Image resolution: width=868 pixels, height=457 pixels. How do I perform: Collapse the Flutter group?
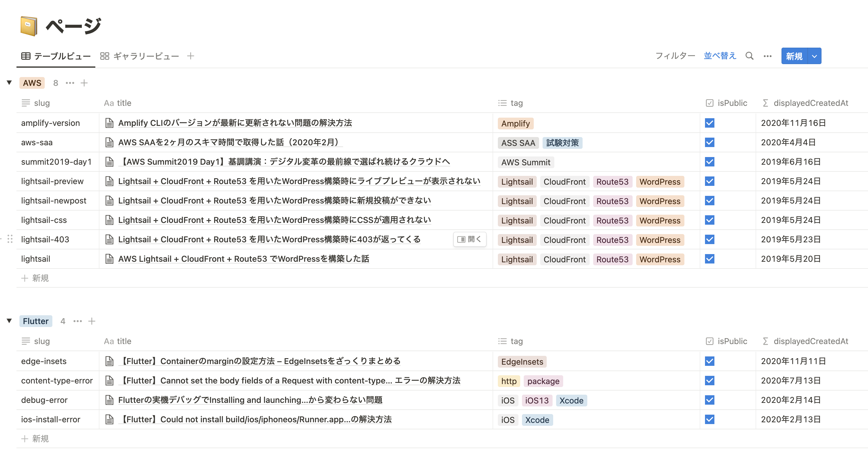click(x=9, y=321)
